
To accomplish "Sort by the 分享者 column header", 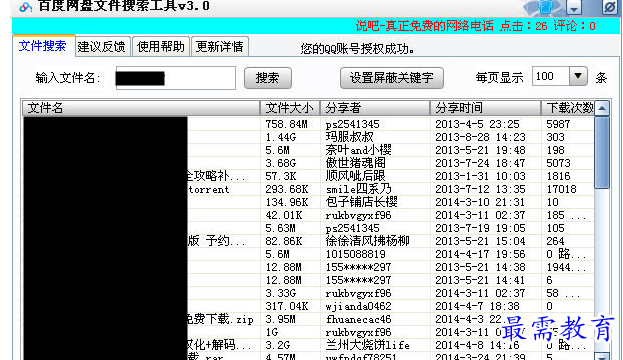I will click(x=375, y=108).
